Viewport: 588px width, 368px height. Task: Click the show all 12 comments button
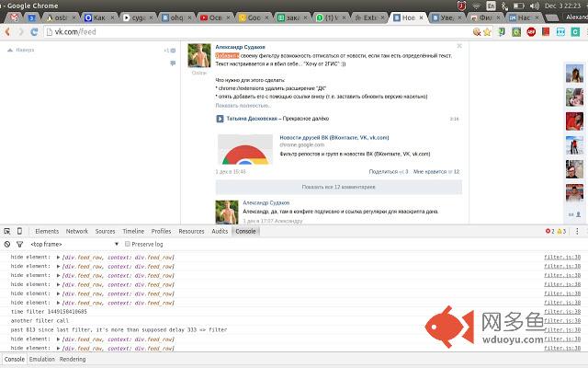[338, 187]
